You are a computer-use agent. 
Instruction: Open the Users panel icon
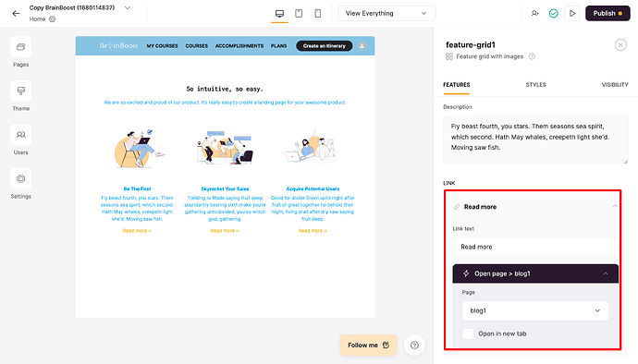(x=20, y=135)
